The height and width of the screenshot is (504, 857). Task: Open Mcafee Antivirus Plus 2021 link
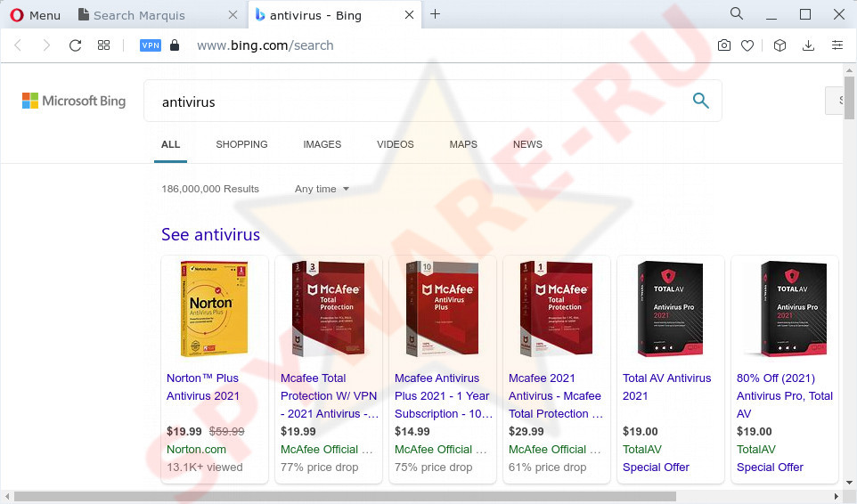click(x=444, y=396)
